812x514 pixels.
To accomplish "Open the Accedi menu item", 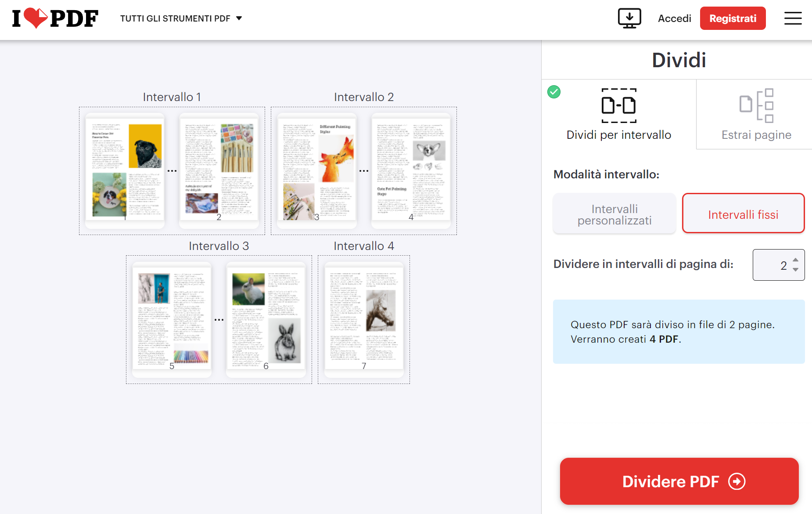I will [674, 18].
